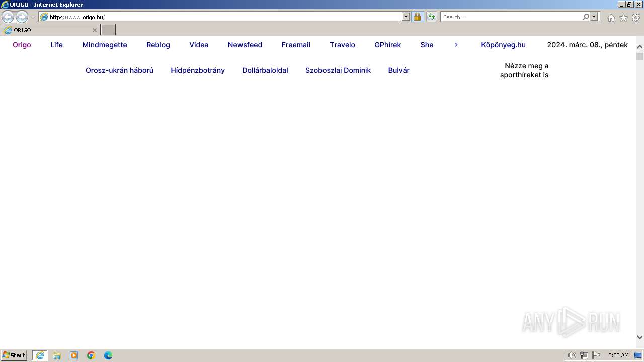This screenshot has width=644, height=362.
Task: Open the Reblog link
Action: click(158, 45)
